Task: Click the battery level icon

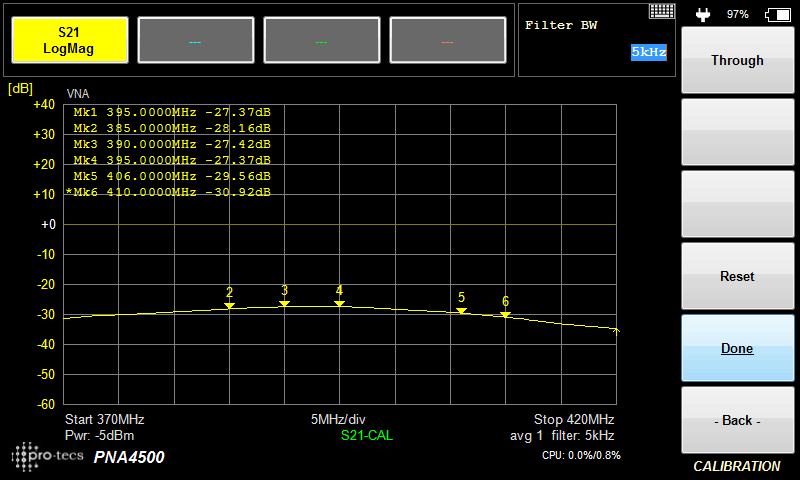Action: tap(776, 14)
